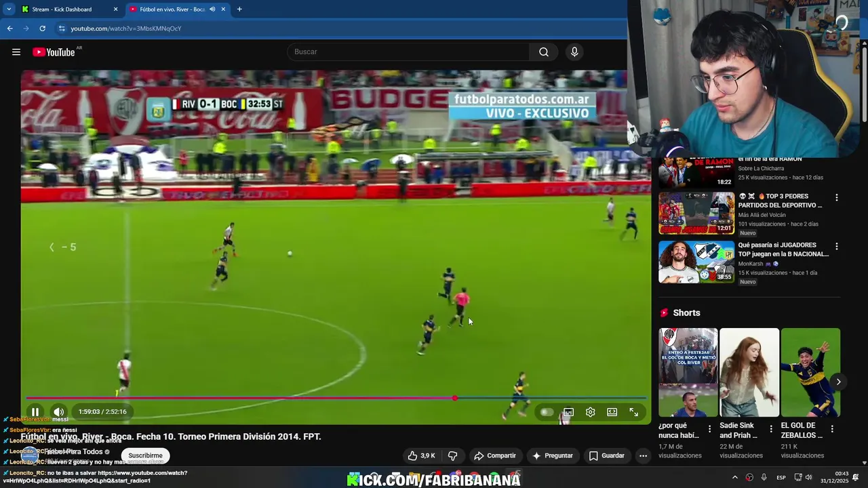Show next Shorts with right arrow

point(838,382)
